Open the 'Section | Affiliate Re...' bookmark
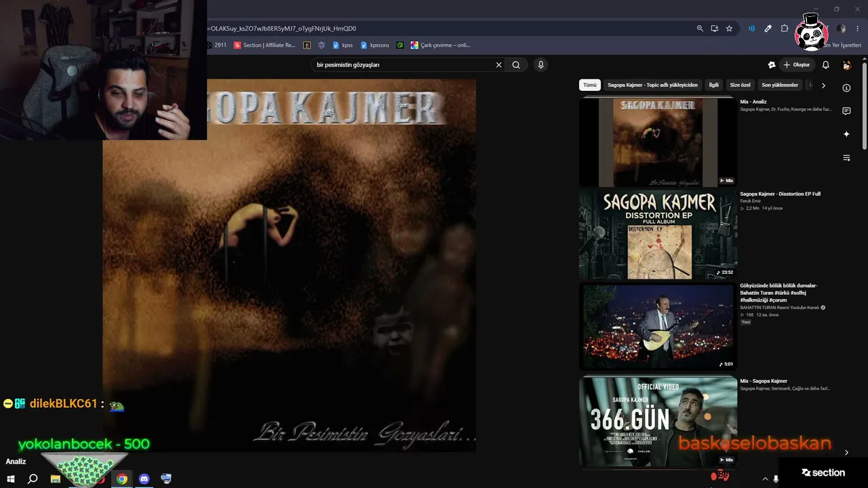Viewport: 868px width, 488px height. pyautogui.click(x=264, y=45)
